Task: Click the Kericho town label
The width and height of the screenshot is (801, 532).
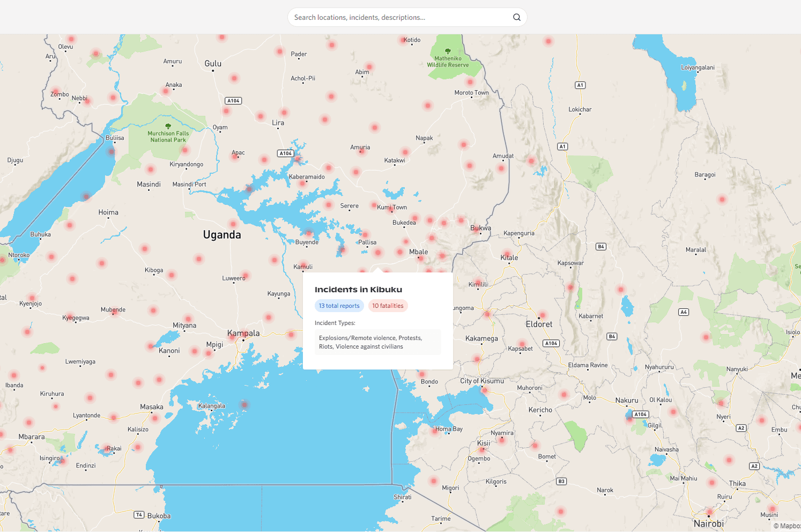Action: pyautogui.click(x=540, y=410)
